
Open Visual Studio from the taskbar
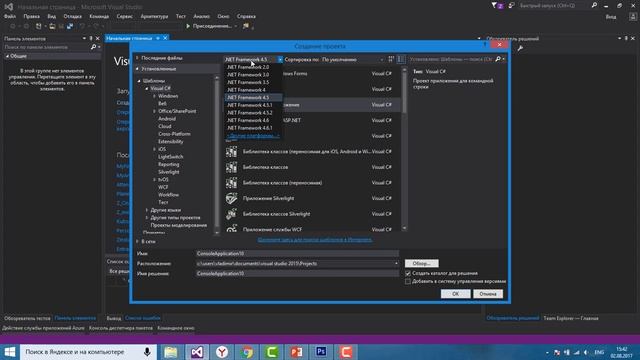(197, 352)
